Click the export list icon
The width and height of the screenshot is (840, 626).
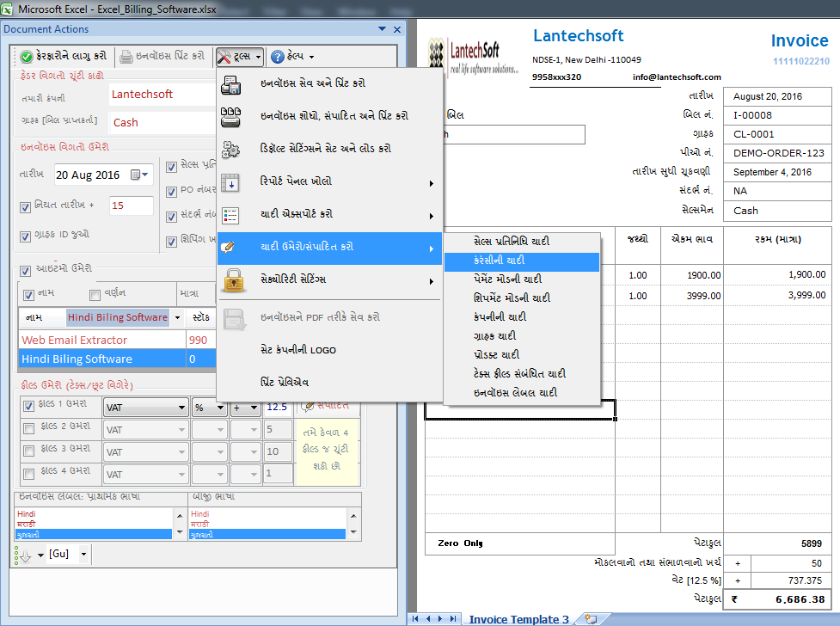coord(231,216)
